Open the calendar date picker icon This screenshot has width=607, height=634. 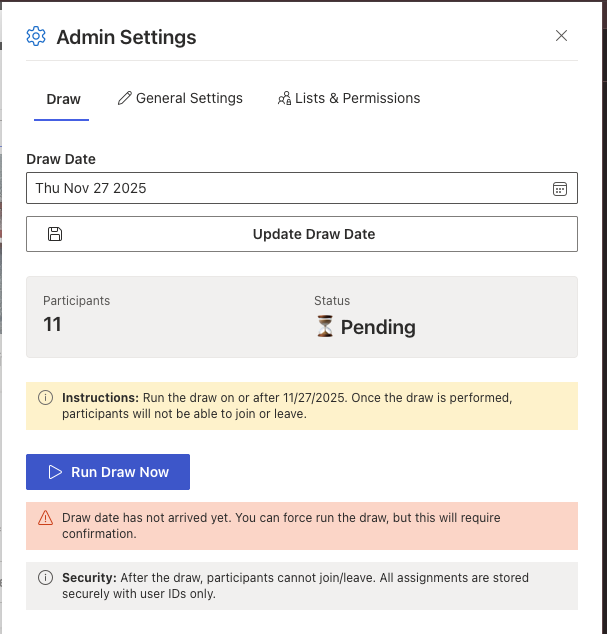click(x=560, y=188)
